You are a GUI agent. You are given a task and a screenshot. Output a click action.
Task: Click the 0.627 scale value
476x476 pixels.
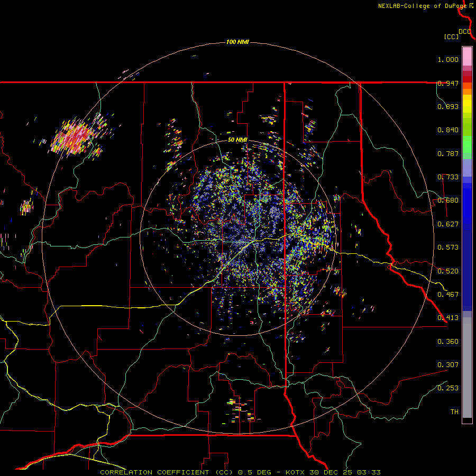coord(448,224)
